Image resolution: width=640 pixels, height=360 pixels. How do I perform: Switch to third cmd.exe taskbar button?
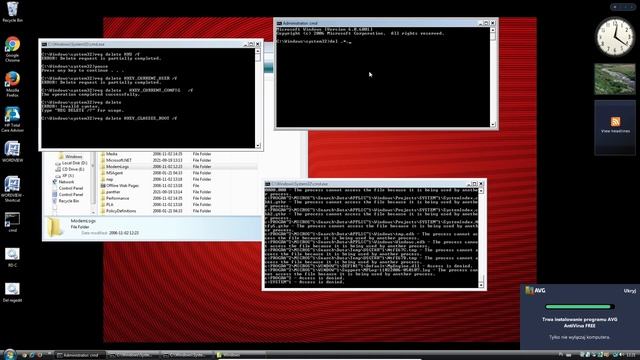pos(186,356)
